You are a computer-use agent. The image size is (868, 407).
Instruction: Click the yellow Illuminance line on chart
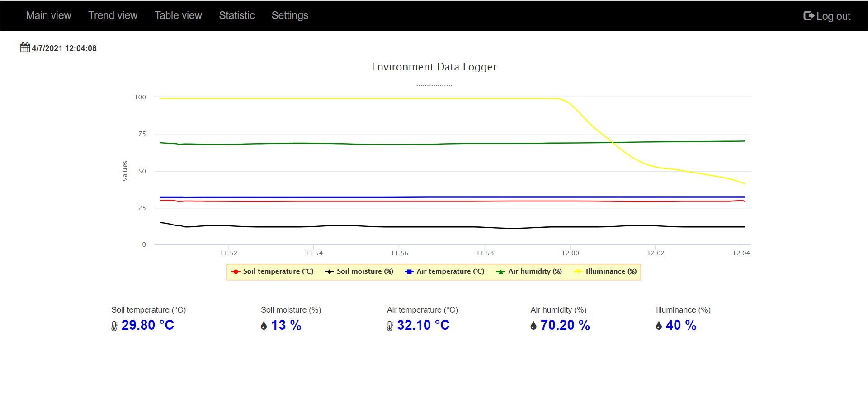pos(362,98)
